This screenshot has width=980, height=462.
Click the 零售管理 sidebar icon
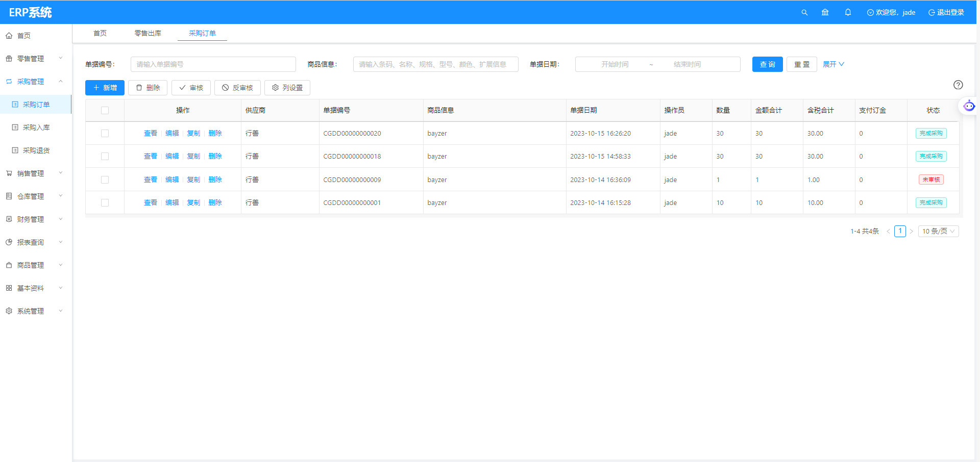[x=9, y=59]
